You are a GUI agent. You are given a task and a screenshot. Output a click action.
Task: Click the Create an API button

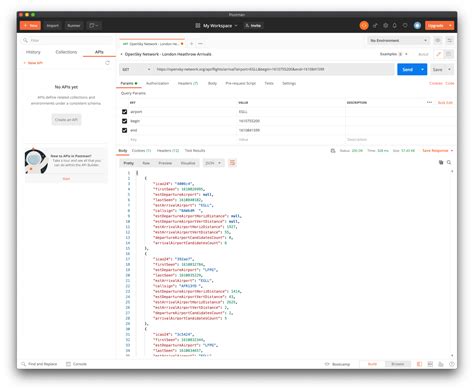point(66,120)
